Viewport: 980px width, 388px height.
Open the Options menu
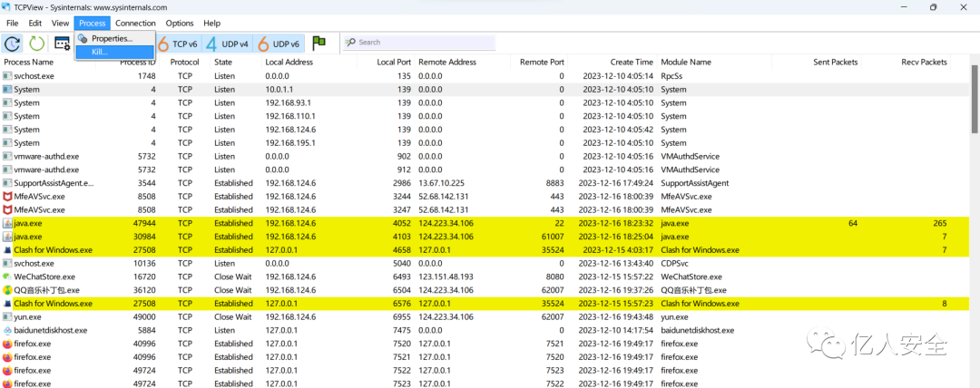180,24
